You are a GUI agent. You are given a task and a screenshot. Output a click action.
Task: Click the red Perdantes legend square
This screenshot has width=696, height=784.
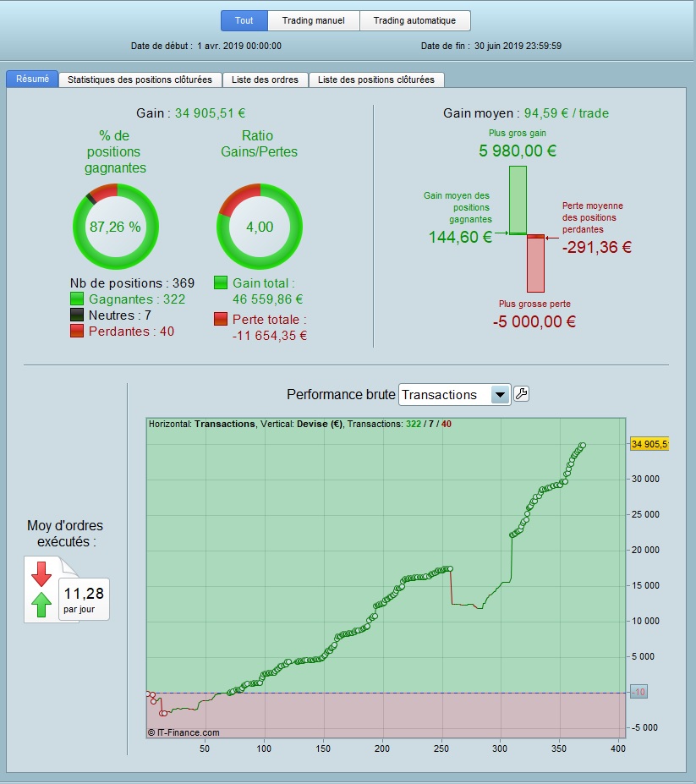76,331
